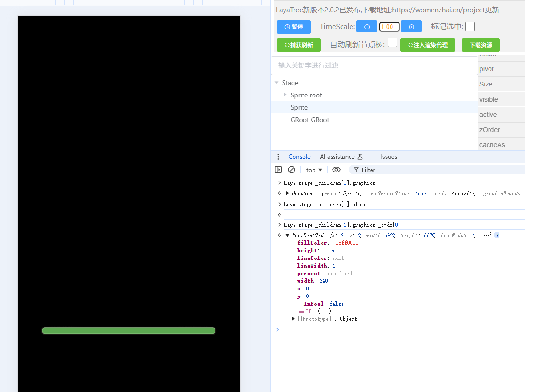Select Stage in the node tree
Viewport: 548px width, 392px height.
click(290, 83)
